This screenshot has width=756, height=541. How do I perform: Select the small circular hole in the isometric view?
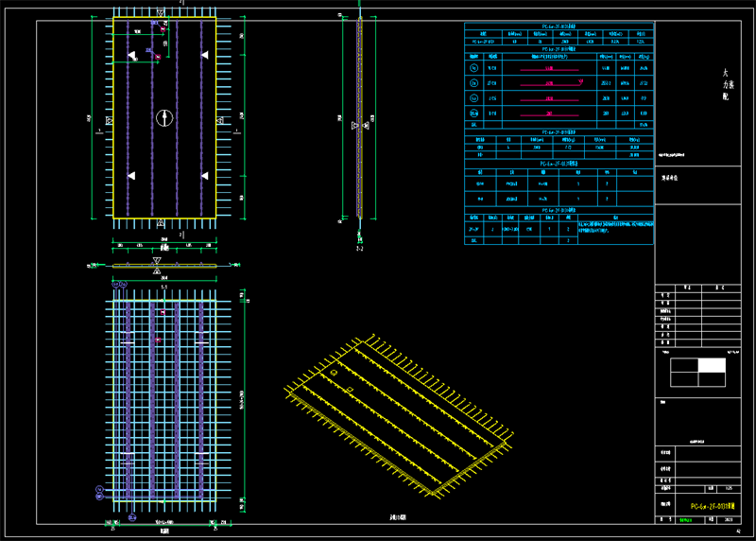pos(334,373)
